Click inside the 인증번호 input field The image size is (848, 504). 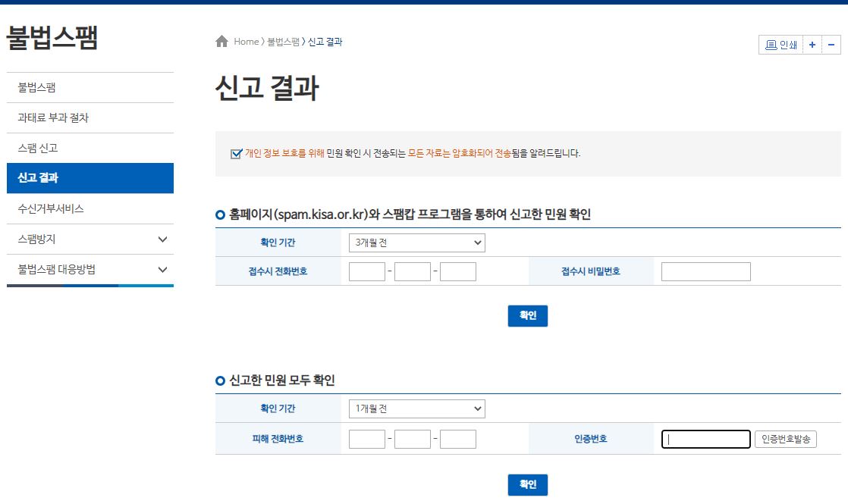[705, 438]
